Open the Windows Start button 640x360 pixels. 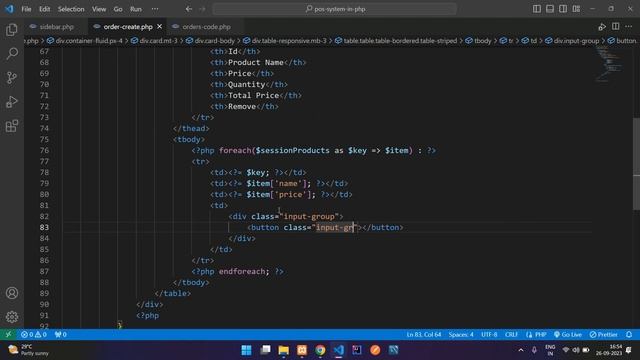coord(247,350)
